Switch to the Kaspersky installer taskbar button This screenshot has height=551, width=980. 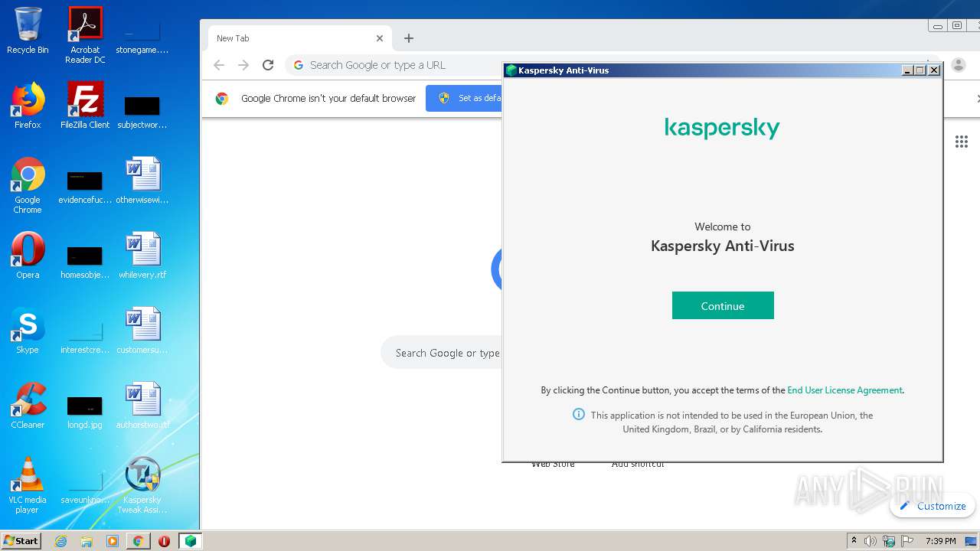coord(191,541)
